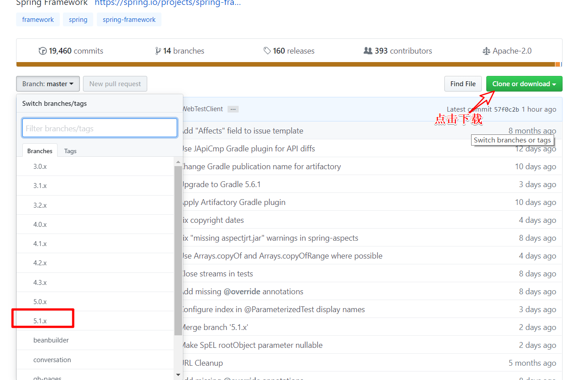Viewport: 588px width, 380px height.
Task: Select branch 4.2.x
Action: 95,263
